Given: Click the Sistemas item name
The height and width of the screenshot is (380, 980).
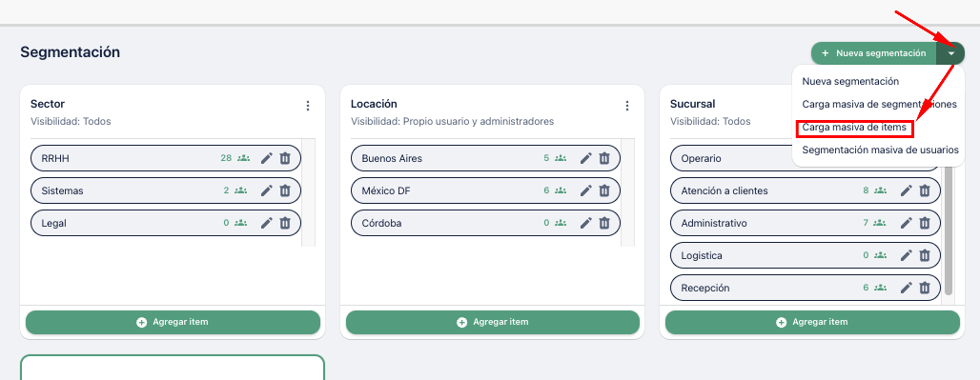Looking at the screenshot, I should [x=62, y=190].
